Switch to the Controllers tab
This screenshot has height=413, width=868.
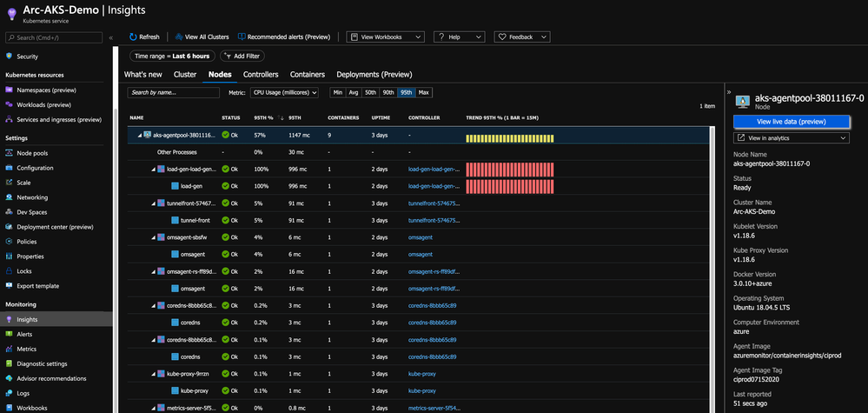coord(261,74)
